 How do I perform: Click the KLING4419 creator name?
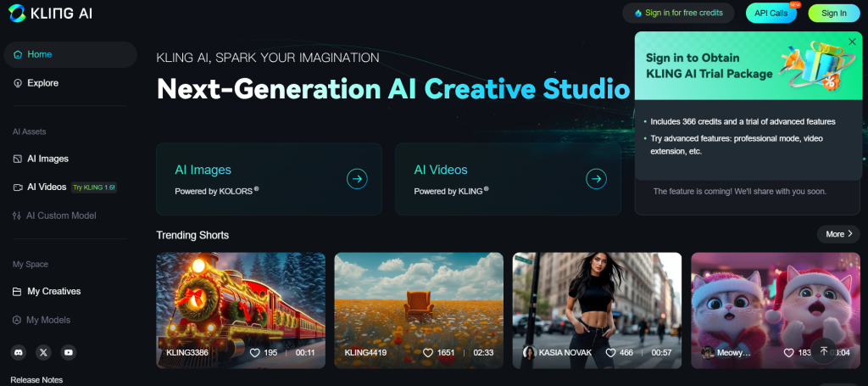click(x=365, y=353)
